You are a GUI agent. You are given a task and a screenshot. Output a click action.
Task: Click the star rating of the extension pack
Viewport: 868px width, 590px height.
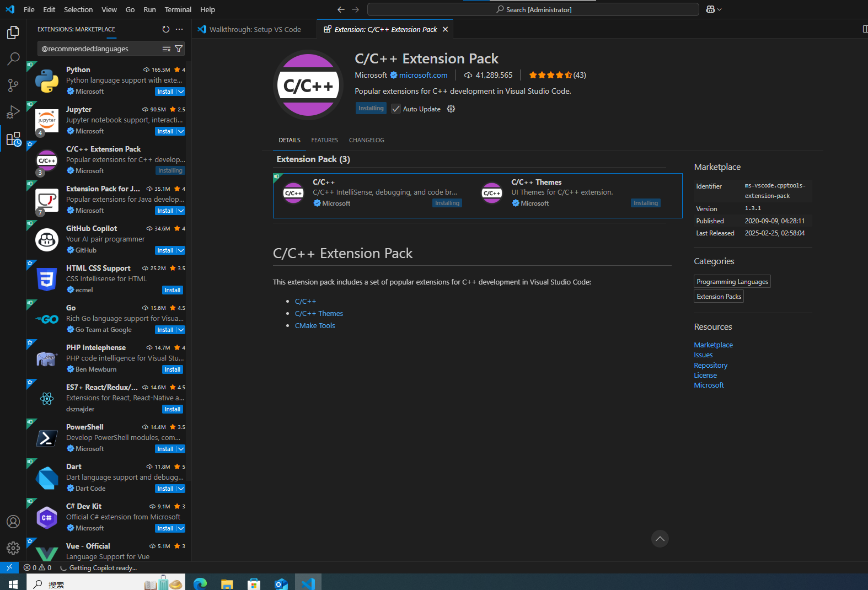[557, 75]
